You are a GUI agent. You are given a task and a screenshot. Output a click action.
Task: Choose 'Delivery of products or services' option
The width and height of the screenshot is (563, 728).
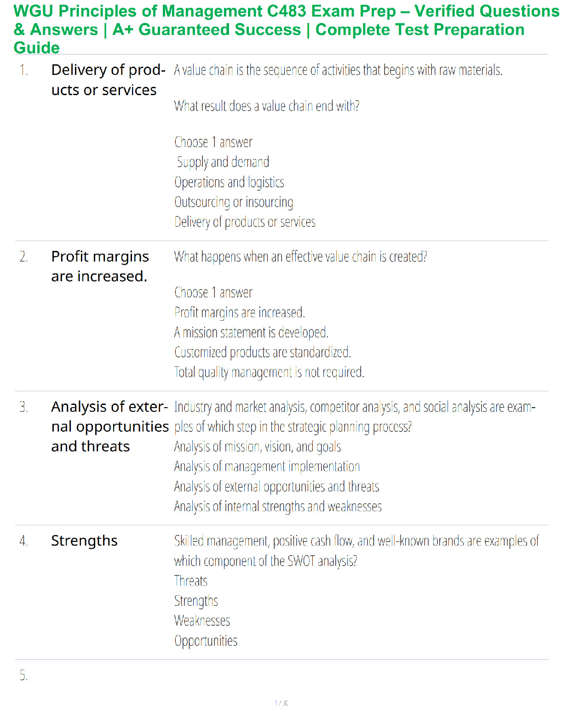[x=245, y=222]
